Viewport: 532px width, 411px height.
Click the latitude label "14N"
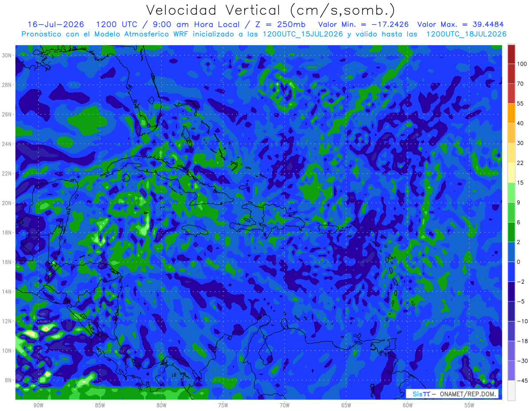click(x=7, y=292)
